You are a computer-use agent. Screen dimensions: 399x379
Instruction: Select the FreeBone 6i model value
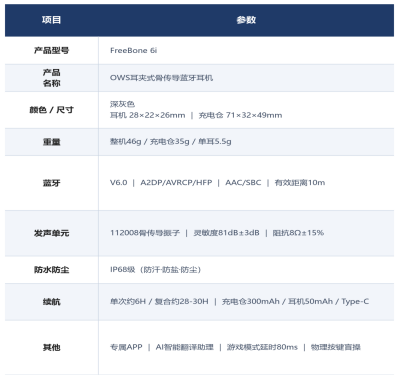pyautogui.click(x=133, y=50)
